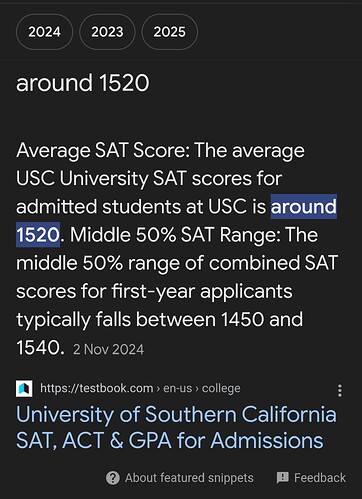Image resolution: width=362 pixels, height=499 pixels.
Task: Click the large around 1520 answer heading
Action: pyautogui.click(x=83, y=83)
